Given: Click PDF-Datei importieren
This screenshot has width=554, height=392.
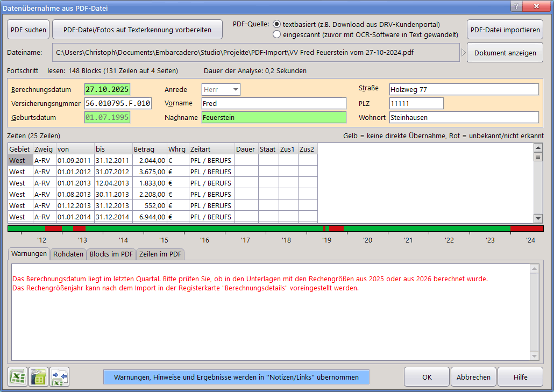Looking at the screenshot, I should tap(505, 30).
